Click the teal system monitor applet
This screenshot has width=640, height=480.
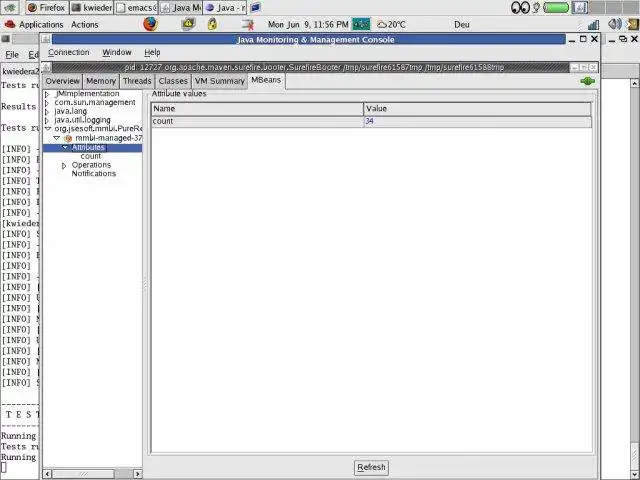(x=361, y=24)
